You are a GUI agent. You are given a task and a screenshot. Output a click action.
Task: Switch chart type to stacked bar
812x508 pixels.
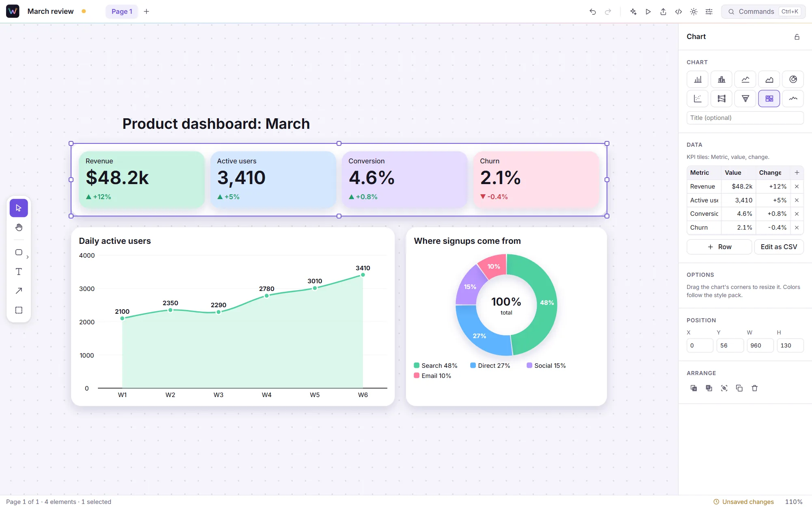721,79
